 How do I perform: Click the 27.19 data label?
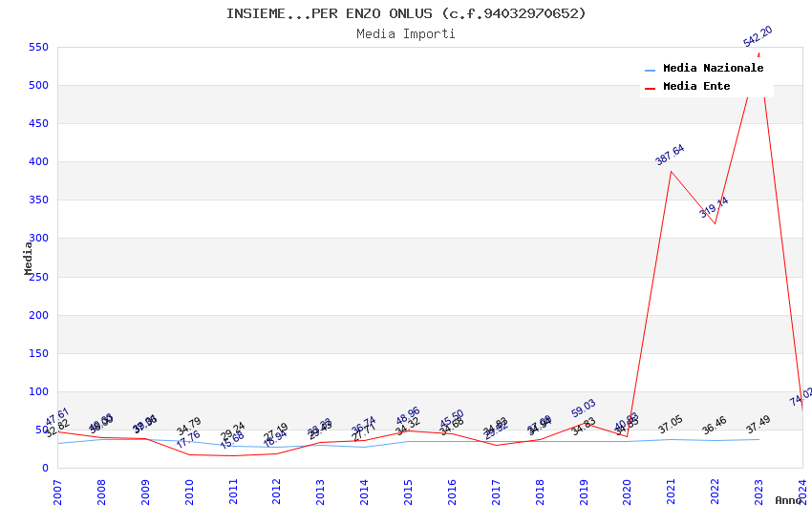coord(275,431)
